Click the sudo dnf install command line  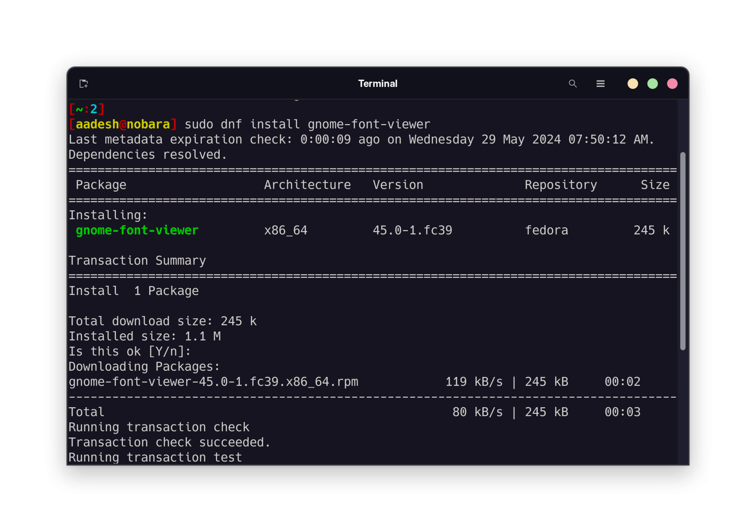click(x=307, y=124)
